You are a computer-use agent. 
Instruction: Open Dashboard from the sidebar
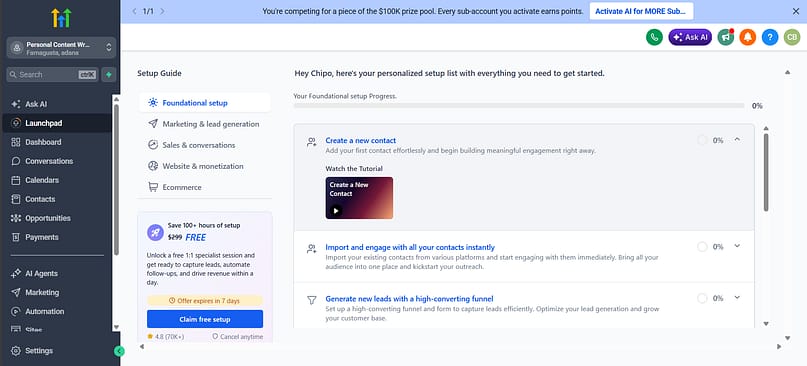[x=43, y=142]
